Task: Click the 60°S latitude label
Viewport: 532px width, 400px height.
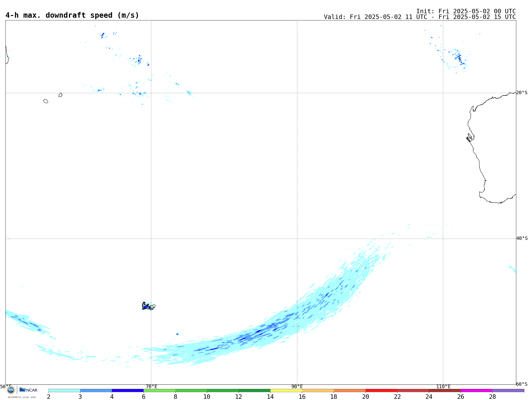Action: (x=522, y=384)
